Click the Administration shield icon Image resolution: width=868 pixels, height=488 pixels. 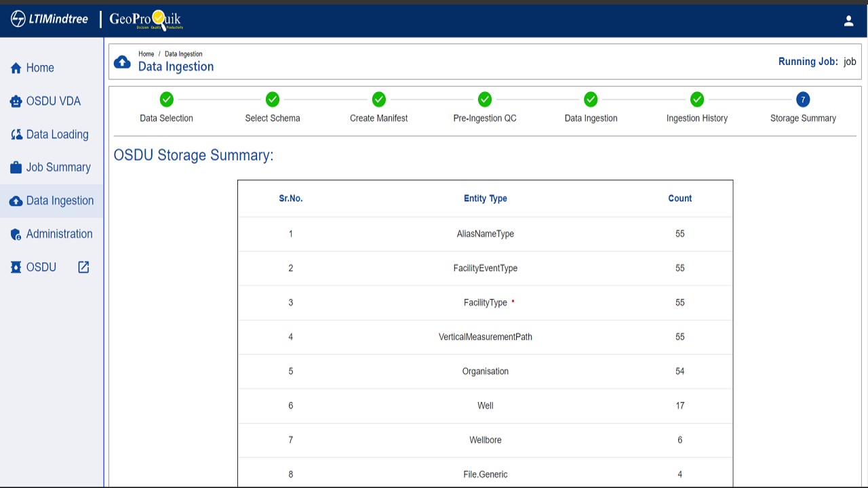tap(16, 235)
